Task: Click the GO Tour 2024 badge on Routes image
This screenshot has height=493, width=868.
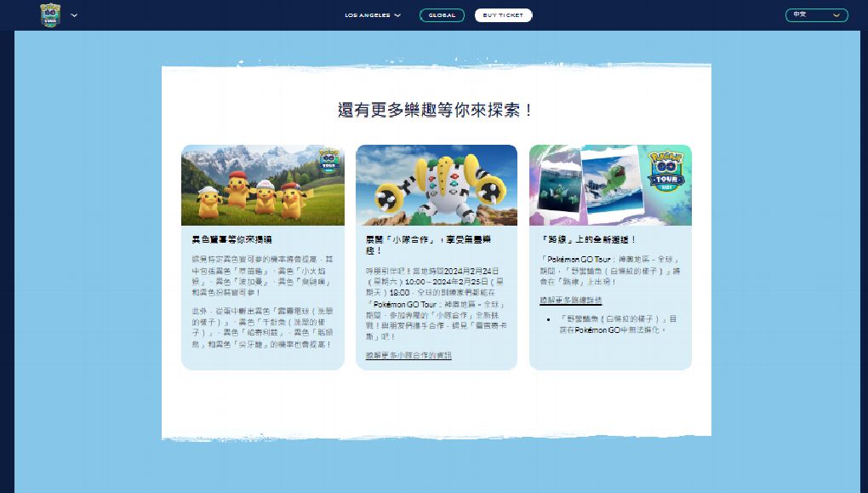Action: (666, 171)
